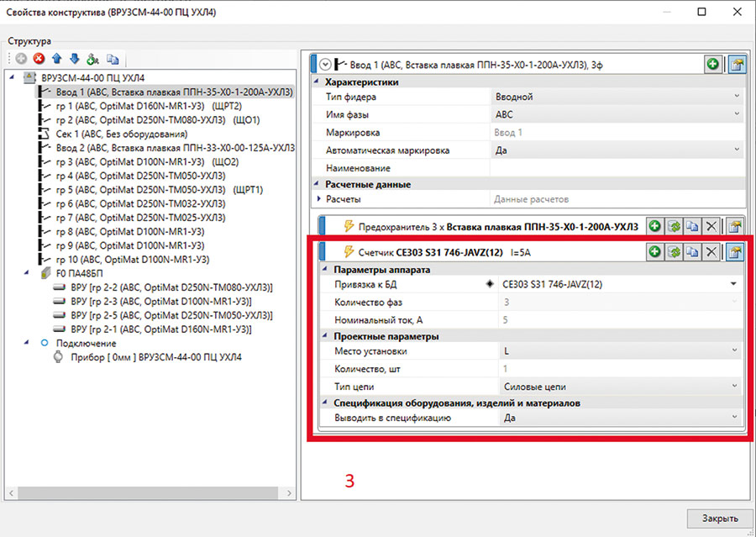Image resolution: width=756 pixels, height=537 pixels.
Task: Select Ввод 1 tree item
Action: (174, 92)
